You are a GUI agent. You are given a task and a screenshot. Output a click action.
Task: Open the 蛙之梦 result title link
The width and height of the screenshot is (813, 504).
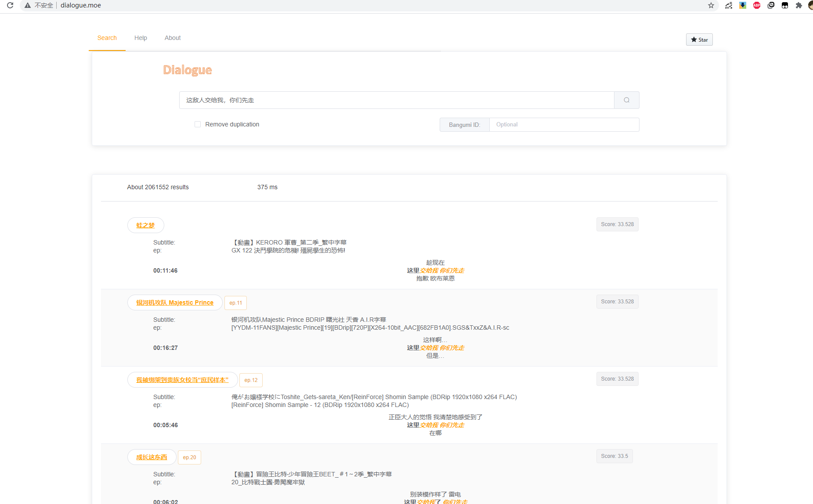point(145,225)
